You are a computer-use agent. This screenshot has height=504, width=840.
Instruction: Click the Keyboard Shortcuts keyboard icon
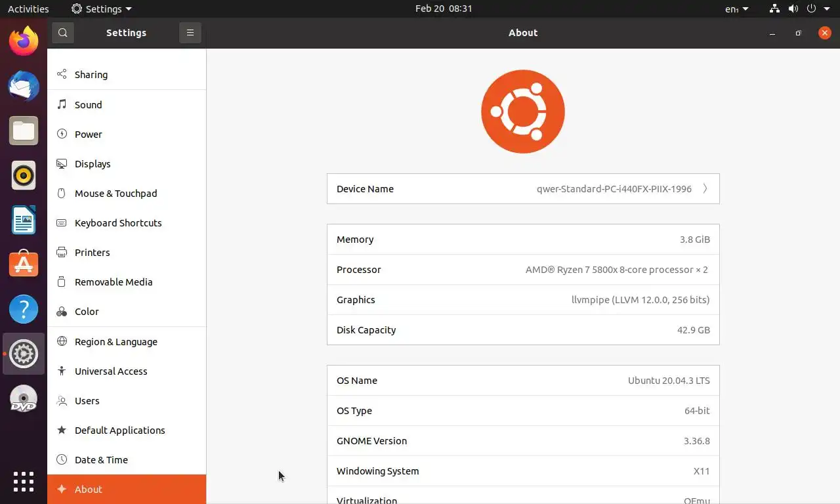62,222
